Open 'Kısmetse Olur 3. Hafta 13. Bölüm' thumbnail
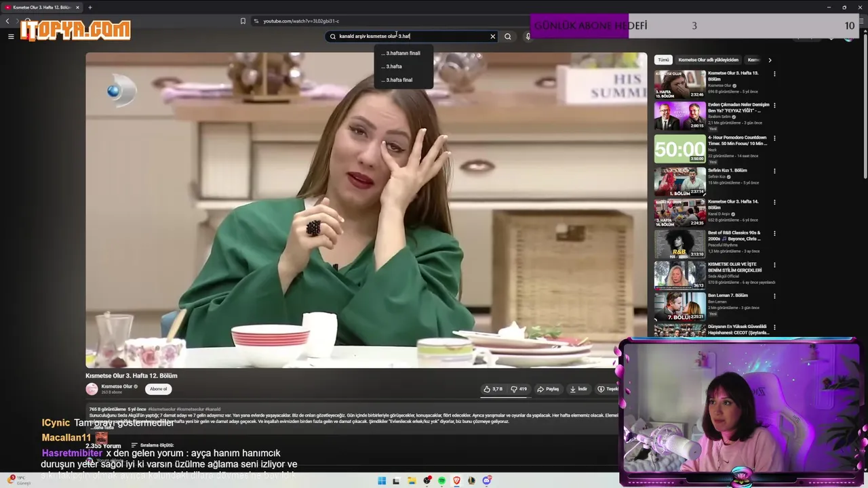Viewport: 868px width, 488px height. (679, 85)
